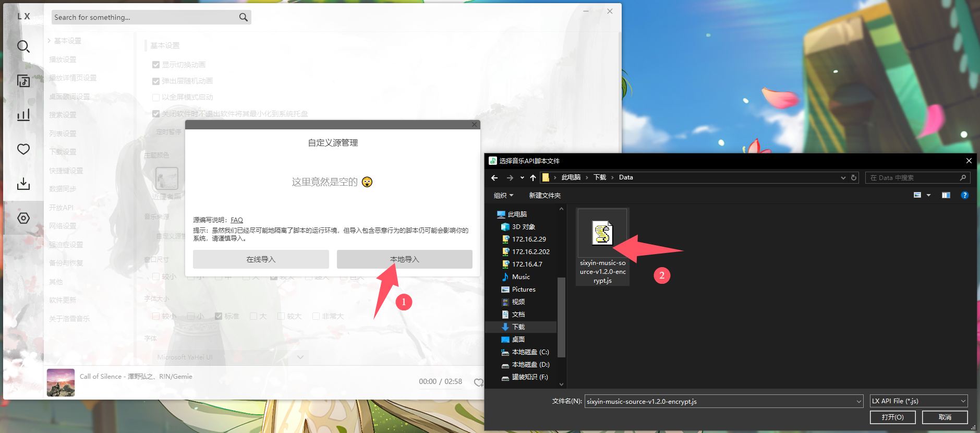Select 下载 folder in navigation tree
This screenshot has height=433, width=980.
coord(518,327)
